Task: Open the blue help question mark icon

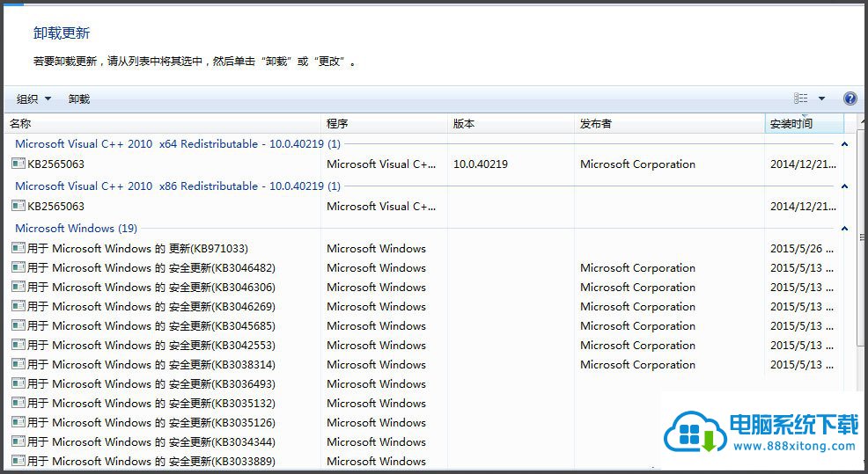Action: tap(850, 98)
